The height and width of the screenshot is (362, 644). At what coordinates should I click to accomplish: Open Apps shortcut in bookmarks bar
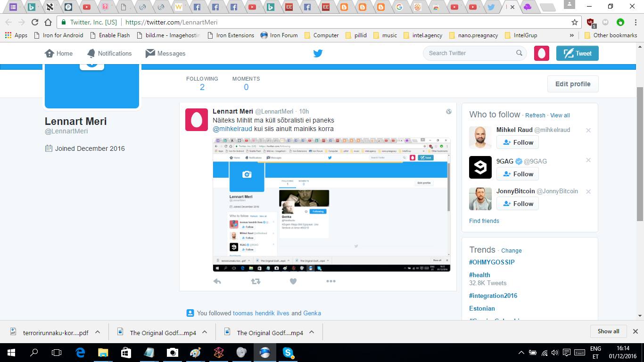[x=16, y=35]
